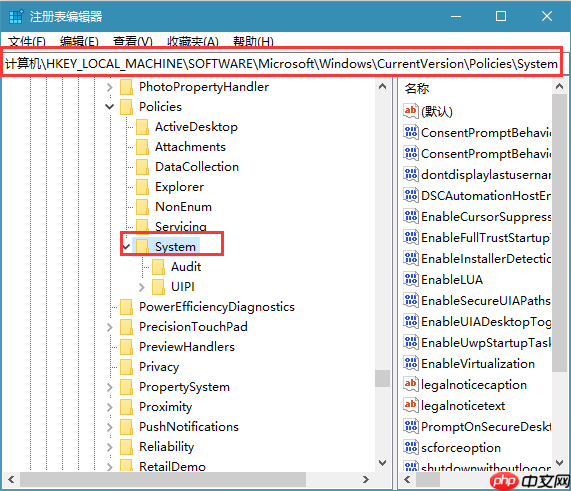Image resolution: width=571 pixels, height=491 pixels.
Task: Click the scforceoption DWORD icon
Action: 411,447
